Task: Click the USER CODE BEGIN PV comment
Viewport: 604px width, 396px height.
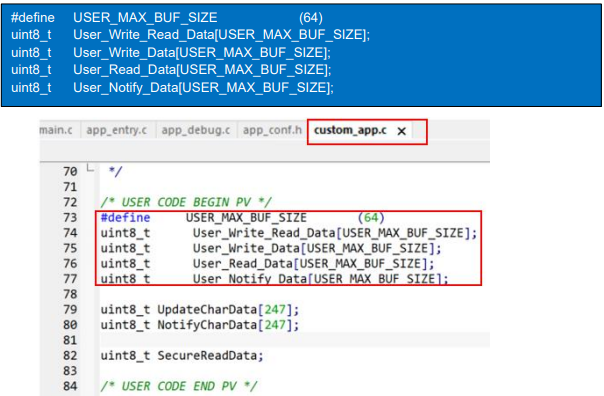Action: pos(186,202)
